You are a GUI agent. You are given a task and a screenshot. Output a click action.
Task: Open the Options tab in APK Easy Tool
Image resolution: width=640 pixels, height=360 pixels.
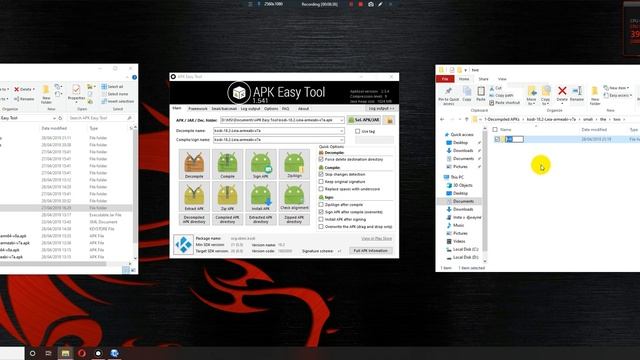tap(271, 109)
